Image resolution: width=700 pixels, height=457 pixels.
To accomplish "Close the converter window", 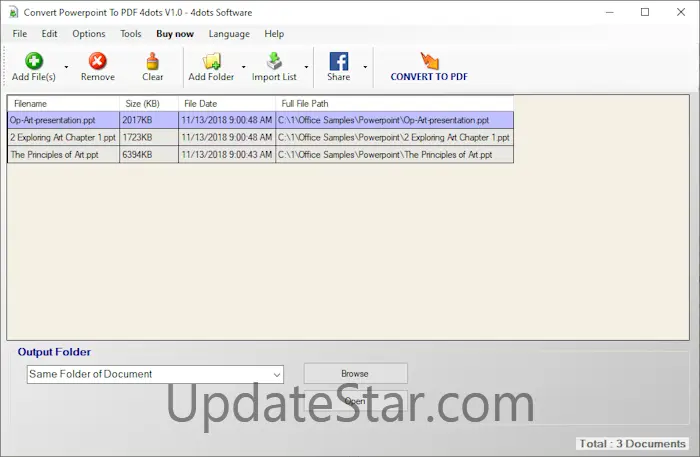I will 681,12.
